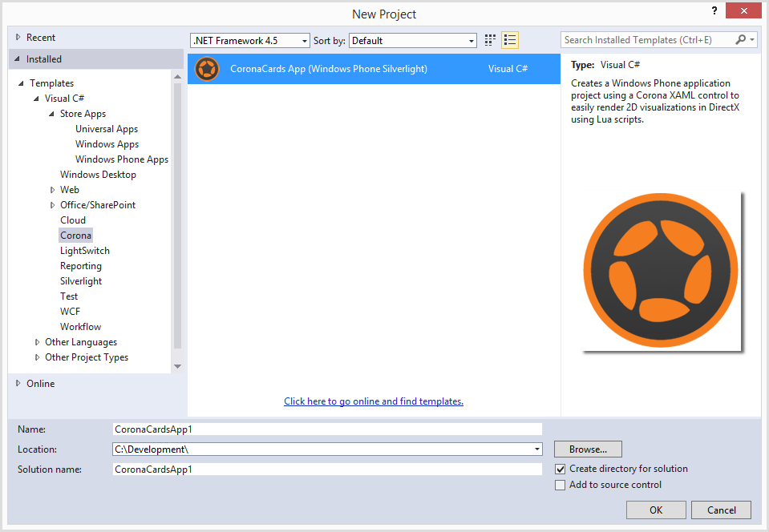Expand the Other Project Types node
Screen dimensions: 769x532
click(x=37, y=357)
